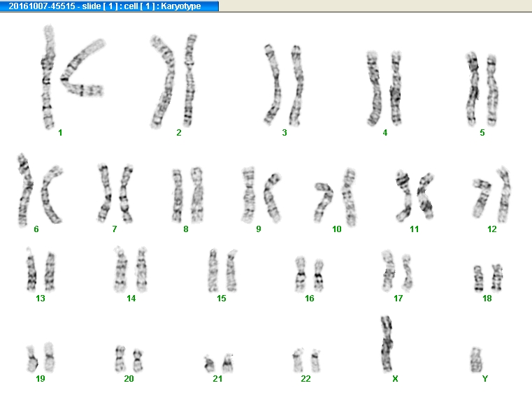Select the right chromosome 20
Image resolution: width=532 pixels, height=409 pixels.
(138, 360)
